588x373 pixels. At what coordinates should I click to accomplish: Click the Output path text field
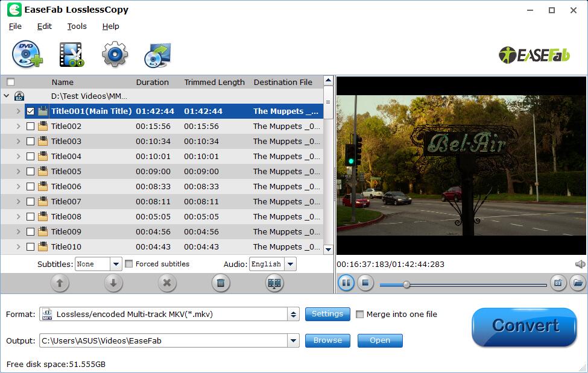click(x=163, y=340)
